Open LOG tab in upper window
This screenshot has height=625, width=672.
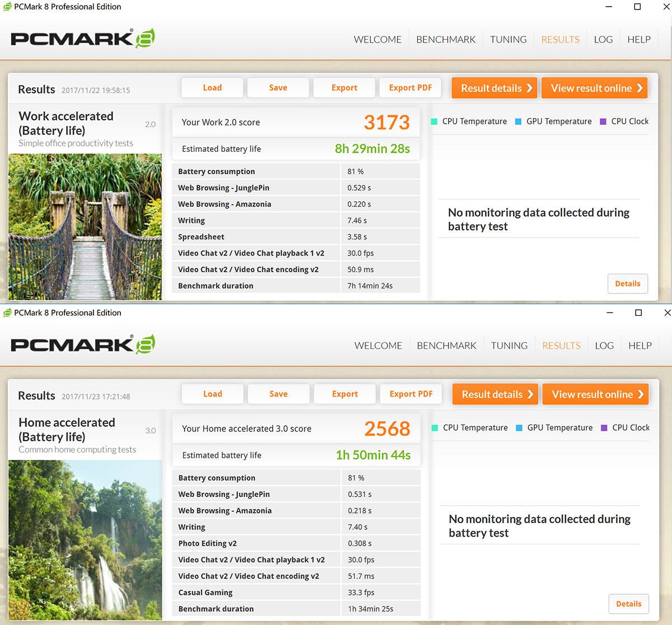coord(603,39)
